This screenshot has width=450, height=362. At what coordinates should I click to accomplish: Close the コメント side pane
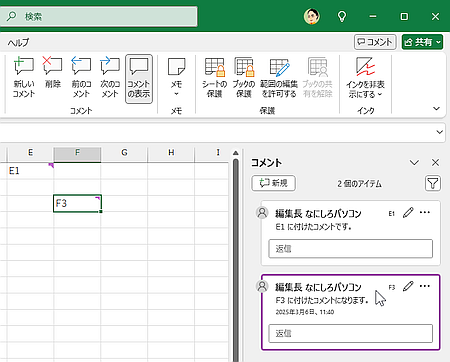[435, 163]
